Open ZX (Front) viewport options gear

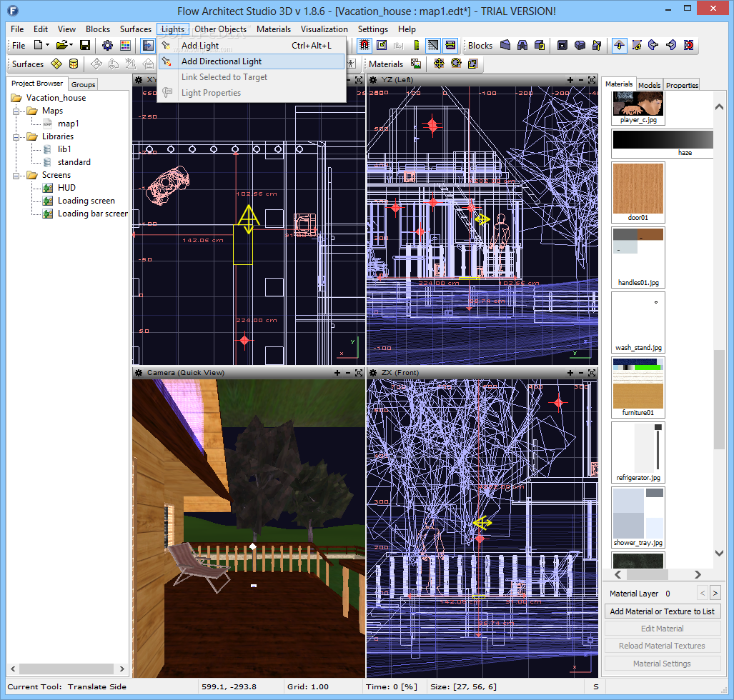[x=373, y=373]
